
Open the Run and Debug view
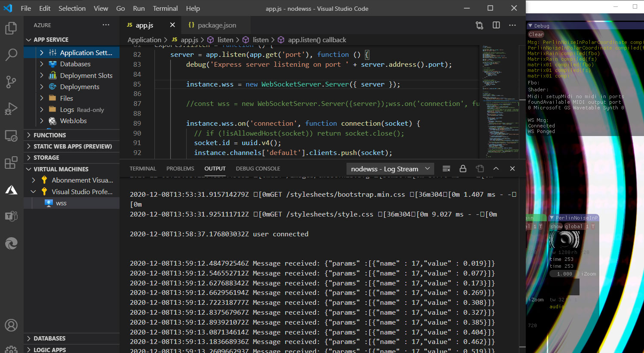[x=11, y=108]
